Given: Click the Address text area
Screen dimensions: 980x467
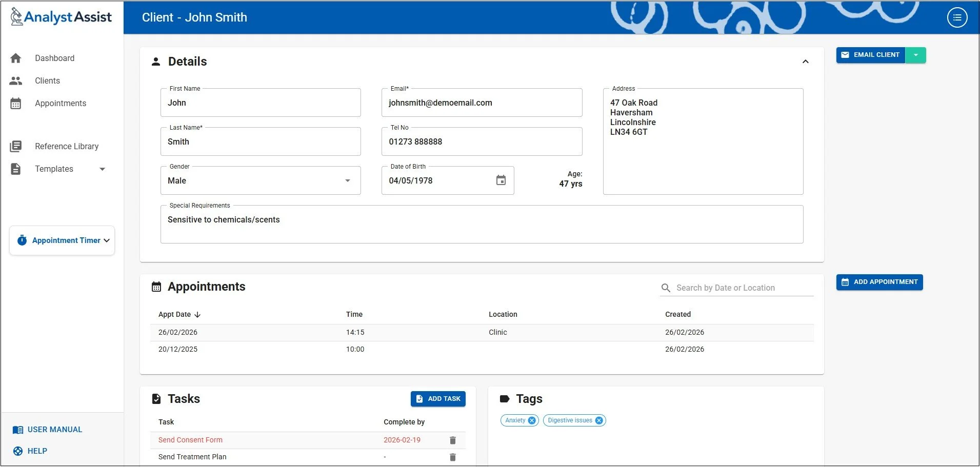Looking at the screenshot, I should [703, 141].
